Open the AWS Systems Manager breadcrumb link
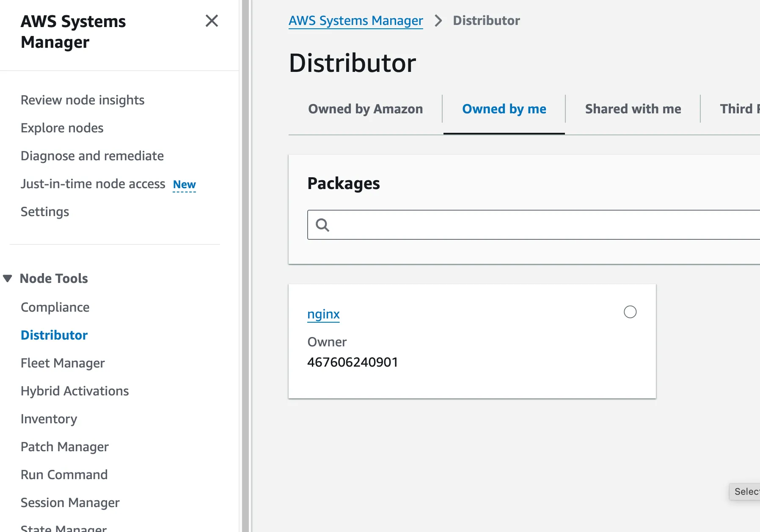 point(356,21)
